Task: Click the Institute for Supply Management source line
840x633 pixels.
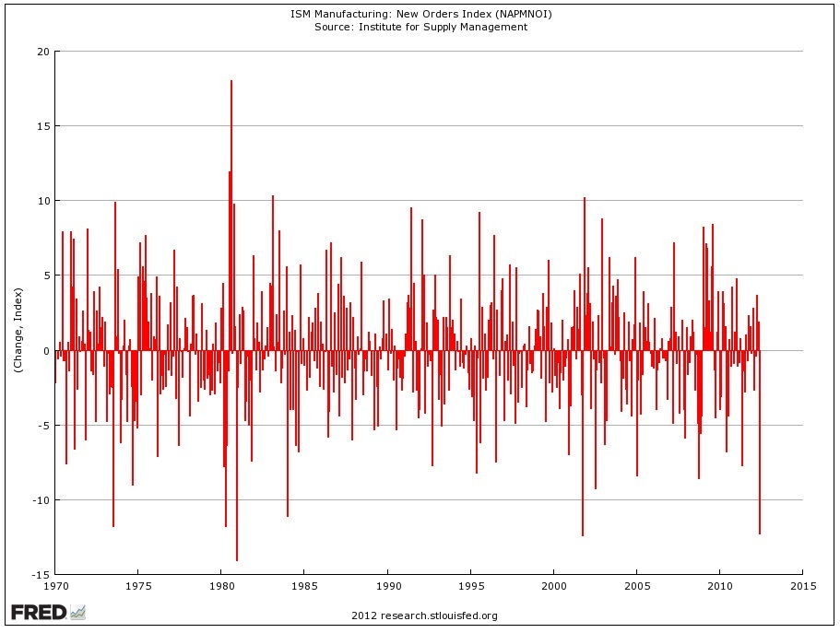Action: pos(420,27)
